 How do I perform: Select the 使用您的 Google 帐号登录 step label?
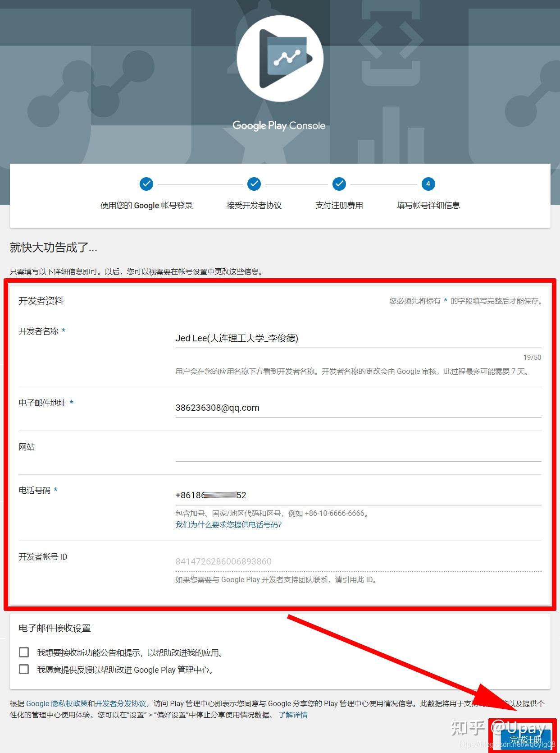coord(146,206)
